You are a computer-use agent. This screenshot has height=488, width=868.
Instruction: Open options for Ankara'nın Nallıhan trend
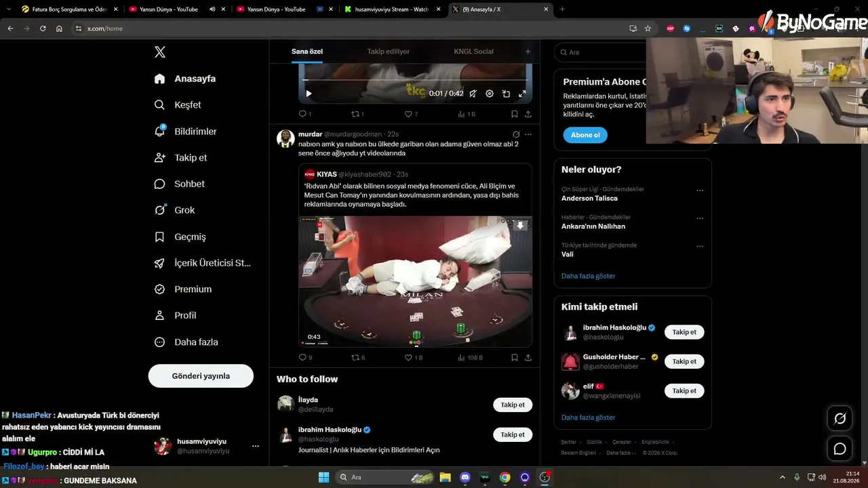(700, 218)
